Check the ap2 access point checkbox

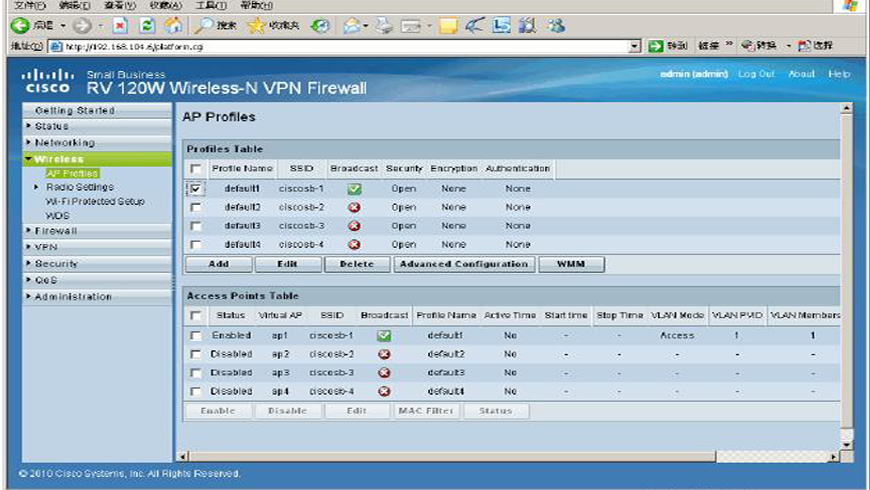point(195,354)
